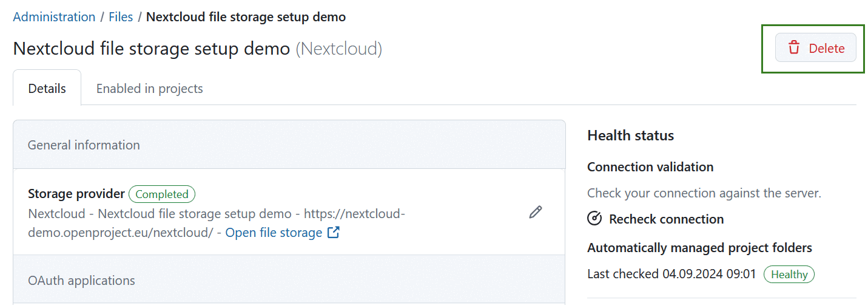868x308 pixels.
Task: Click the pencil edit icon for Storage provider
Action: point(535,212)
